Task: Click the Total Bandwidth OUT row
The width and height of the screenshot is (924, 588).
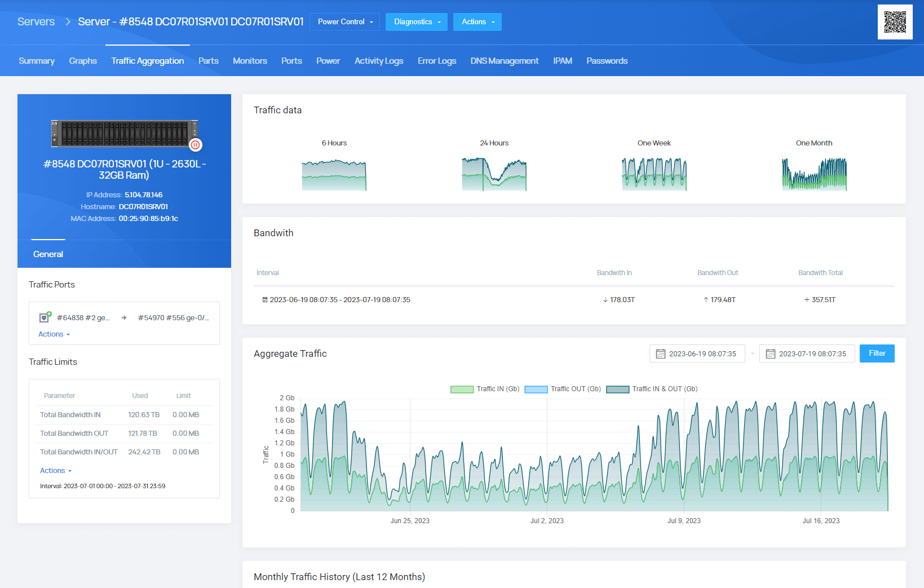Action: click(124, 434)
